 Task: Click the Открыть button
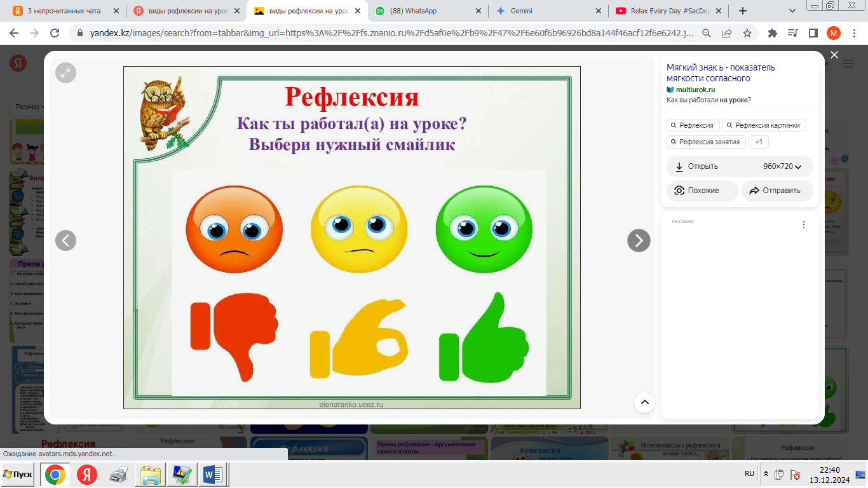(703, 166)
